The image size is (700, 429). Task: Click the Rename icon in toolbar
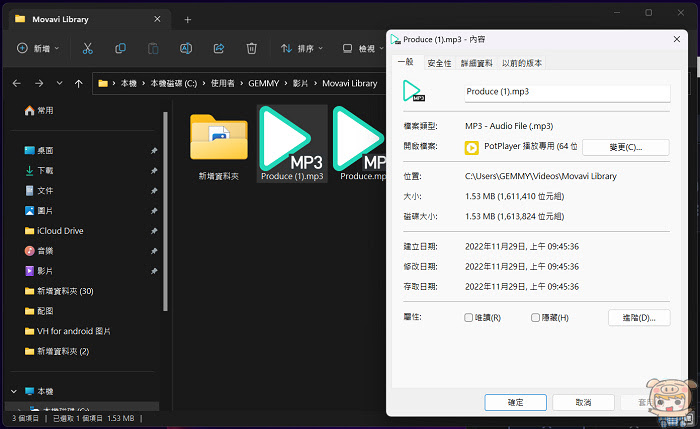(186, 48)
